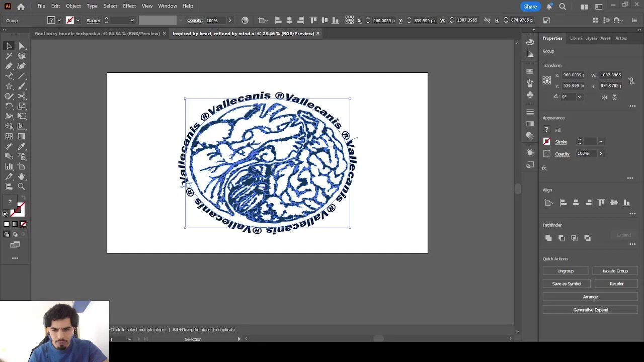
Task: Select the Paintbrush tool
Action: (x=22, y=86)
